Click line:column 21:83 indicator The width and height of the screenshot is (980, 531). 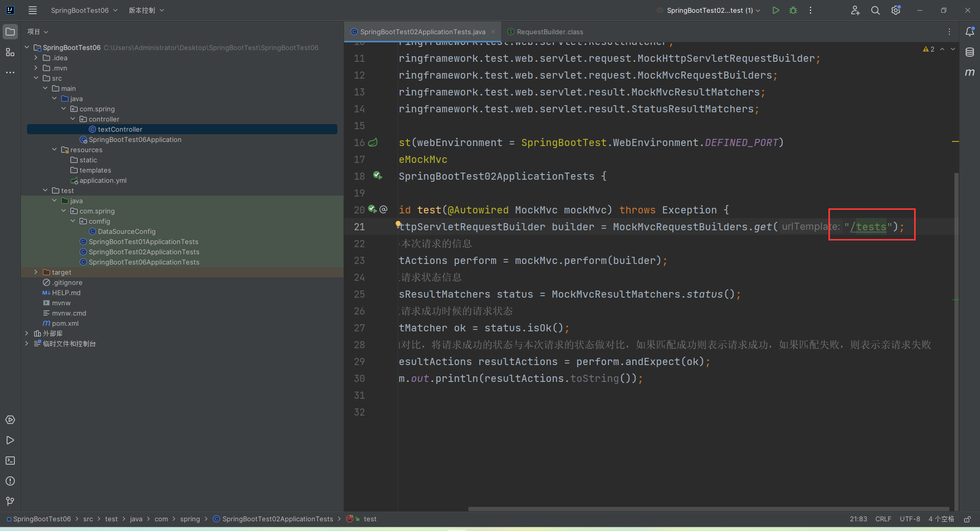(x=859, y=519)
